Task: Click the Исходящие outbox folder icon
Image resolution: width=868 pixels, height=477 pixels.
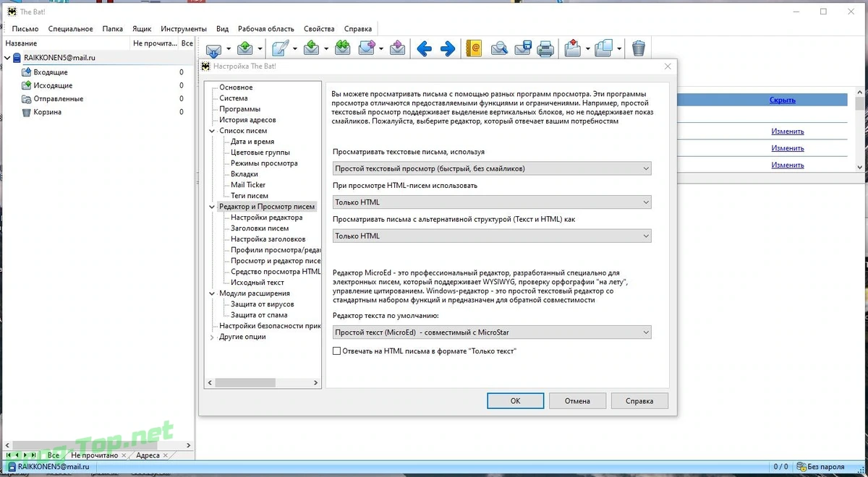Action: [x=27, y=85]
